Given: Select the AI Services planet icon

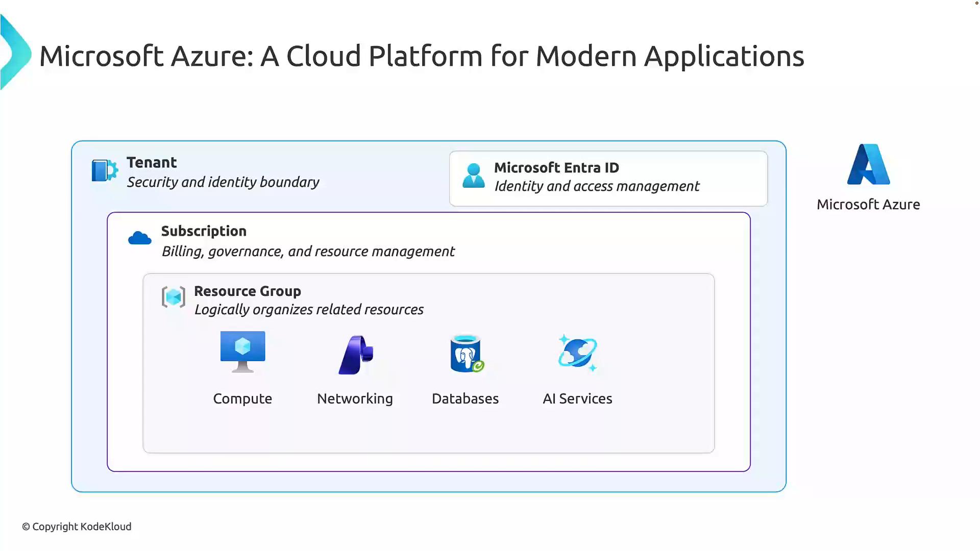Looking at the screenshot, I should [x=577, y=353].
